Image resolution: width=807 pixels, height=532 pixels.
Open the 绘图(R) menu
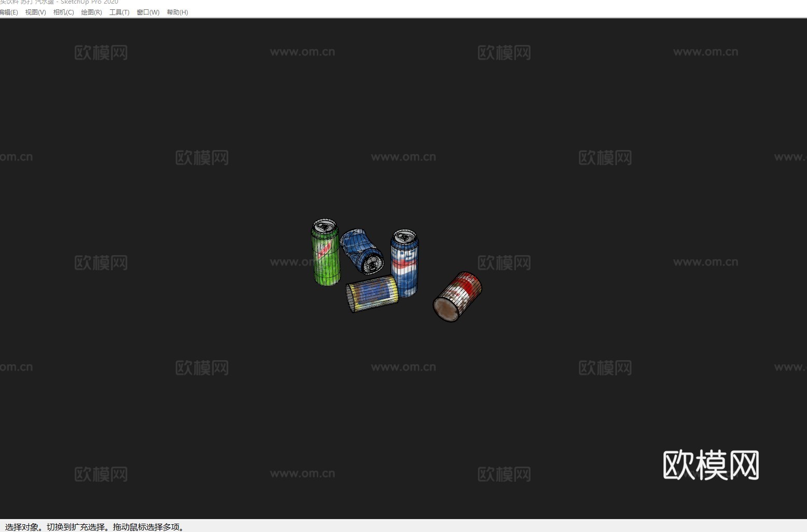(91, 12)
